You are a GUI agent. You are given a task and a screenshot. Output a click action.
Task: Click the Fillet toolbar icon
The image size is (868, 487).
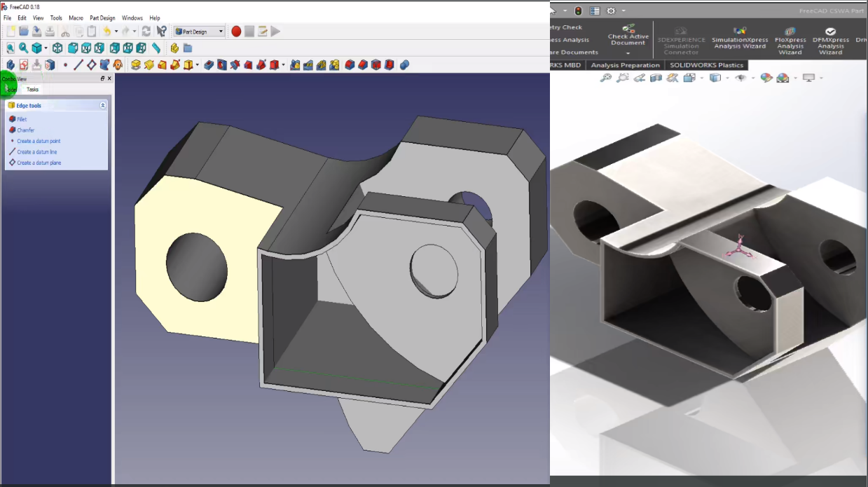point(350,64)
